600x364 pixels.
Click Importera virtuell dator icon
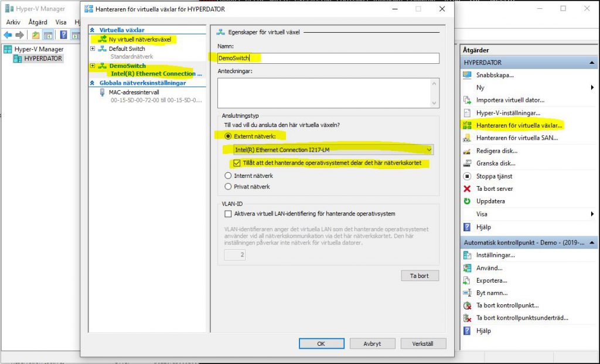[x=467, y=100]
